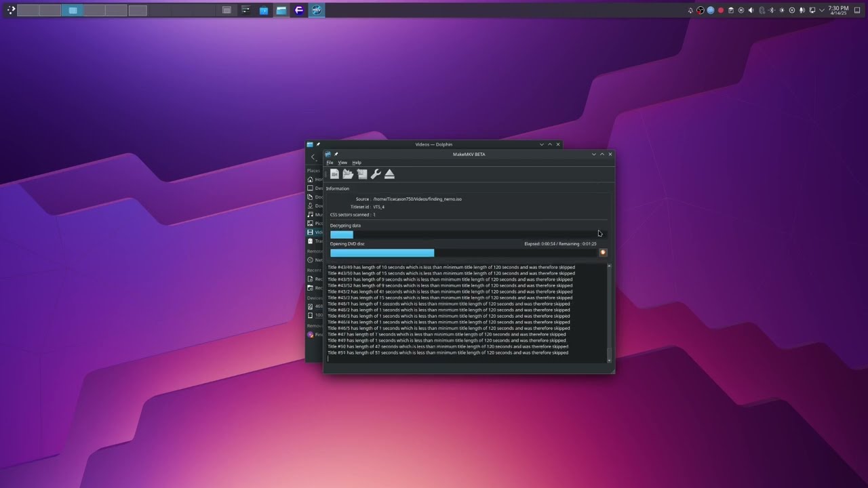
Task: Click the Opening DVD disc progress bar
Action: click(x=462, y=253)
